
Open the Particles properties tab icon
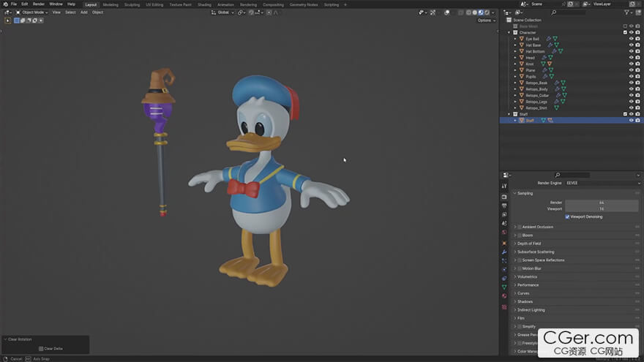pos(504,261)
